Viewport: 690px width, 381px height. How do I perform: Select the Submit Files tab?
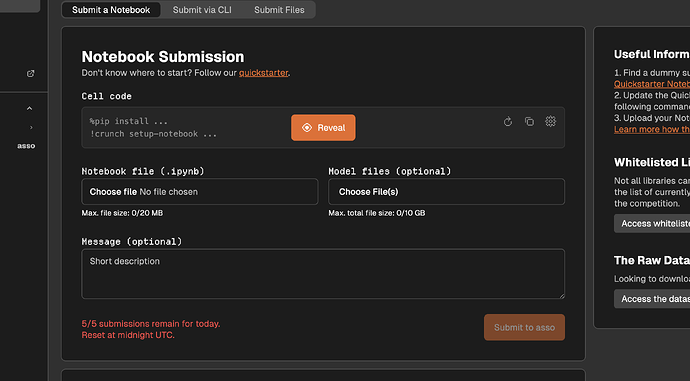[x=279, y=10]
